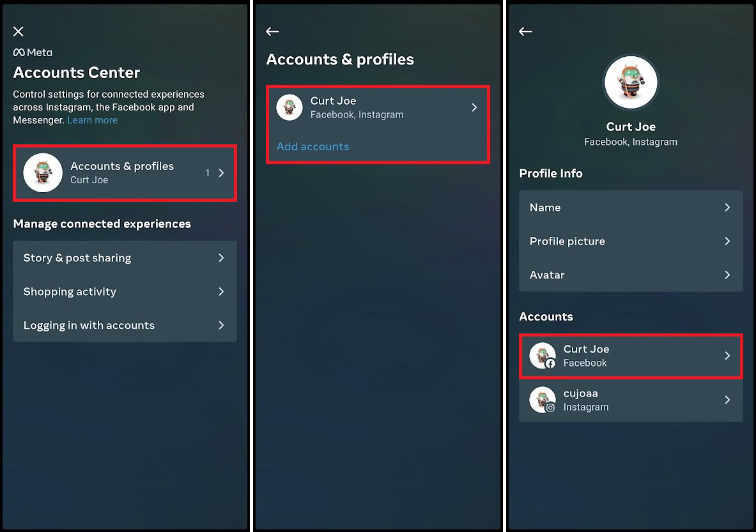Open the Profile picture settings row
The height and width of the screenshot is (532, 756).
coord(631,241)
